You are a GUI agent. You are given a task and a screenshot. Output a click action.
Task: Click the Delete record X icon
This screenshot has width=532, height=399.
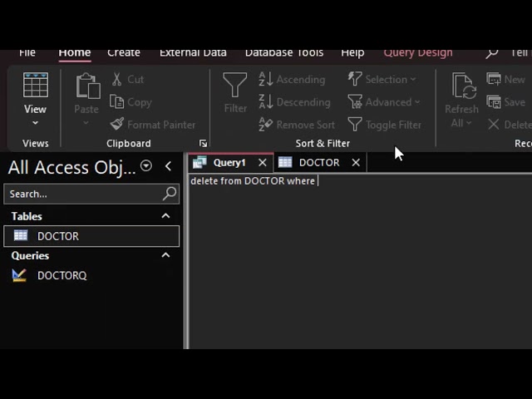coord(494,124)
